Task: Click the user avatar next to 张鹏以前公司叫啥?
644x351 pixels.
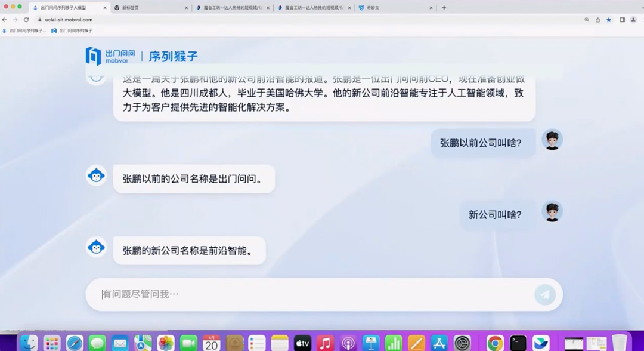Action: (552, 140)
